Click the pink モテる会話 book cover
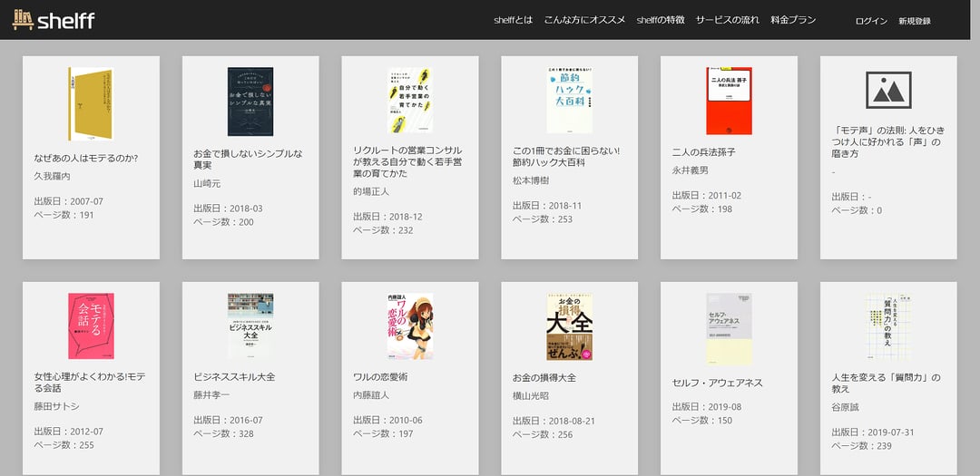The image size is (980, 476). coord(91,325)
